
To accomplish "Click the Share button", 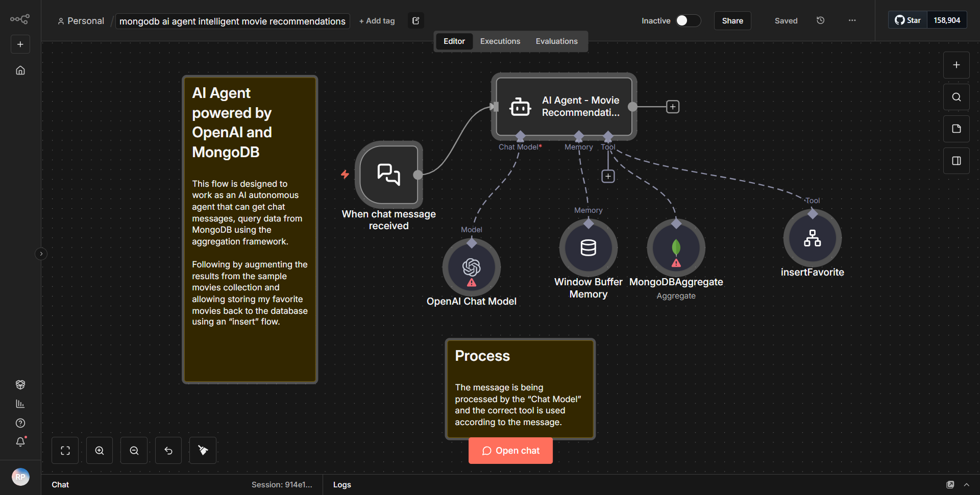I will [732, 20].
